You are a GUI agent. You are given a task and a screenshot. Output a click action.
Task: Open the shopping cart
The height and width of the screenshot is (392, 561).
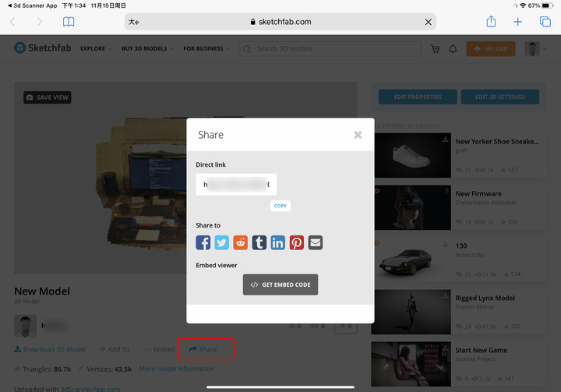(435, 48)
